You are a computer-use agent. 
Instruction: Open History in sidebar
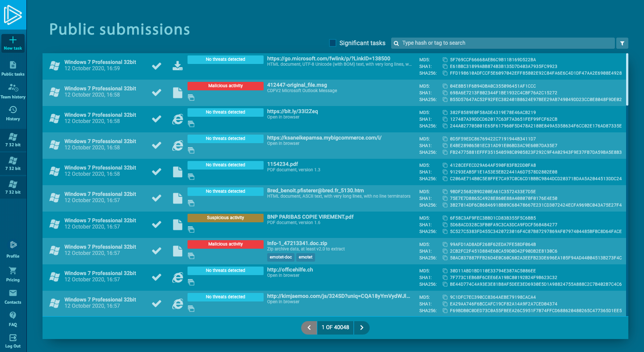[13, 113]
